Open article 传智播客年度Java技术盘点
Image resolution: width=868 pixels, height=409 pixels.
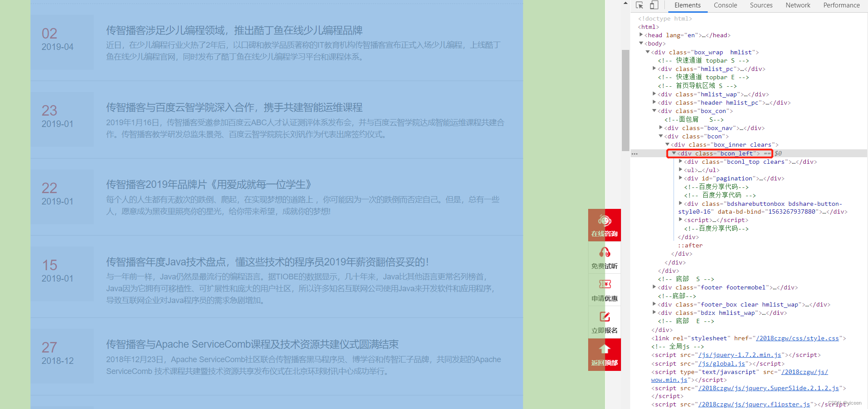267,262
